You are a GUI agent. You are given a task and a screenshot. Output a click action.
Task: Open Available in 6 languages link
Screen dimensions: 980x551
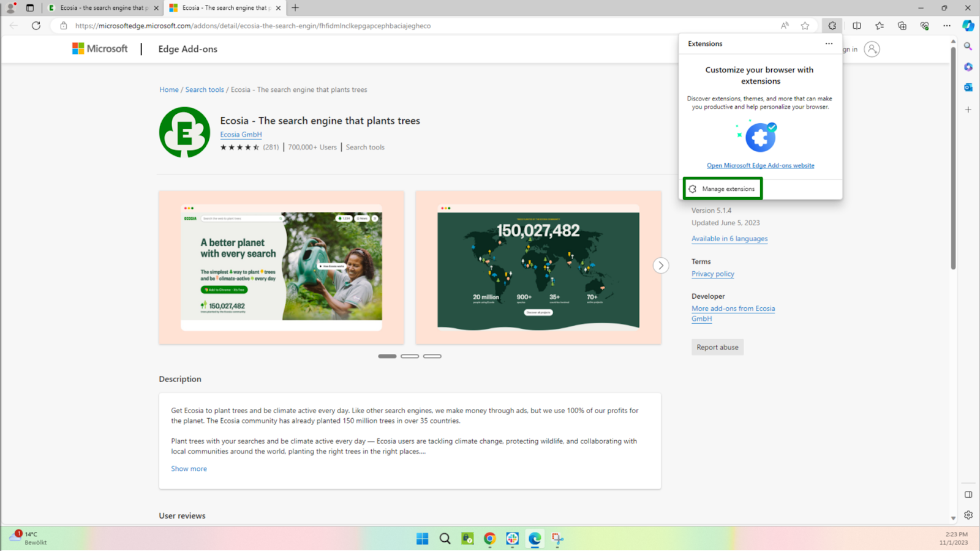[x=729, y=239]
